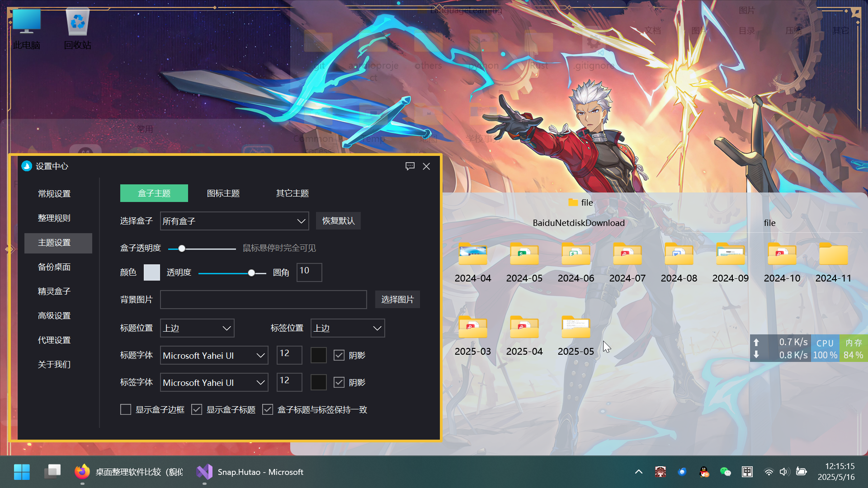
Task: Open the 2024-07 folder
Action: point(627,263)
